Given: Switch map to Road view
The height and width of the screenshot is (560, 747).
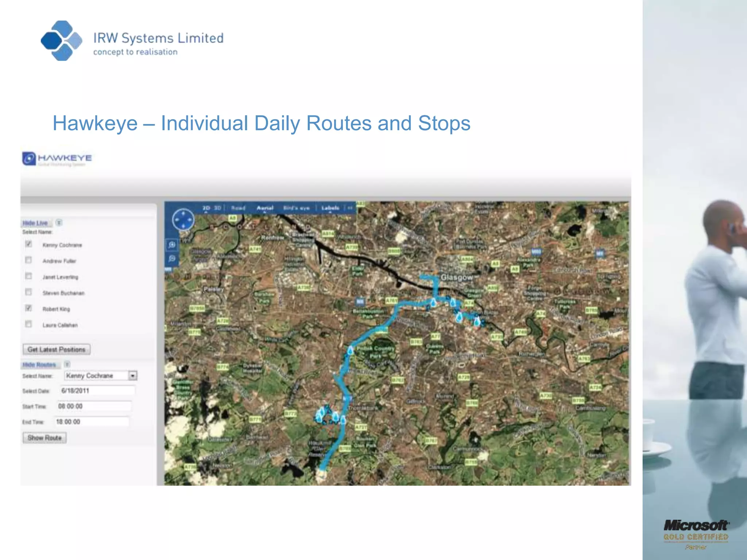Looking at the screenshot, I should pos(238,208).
